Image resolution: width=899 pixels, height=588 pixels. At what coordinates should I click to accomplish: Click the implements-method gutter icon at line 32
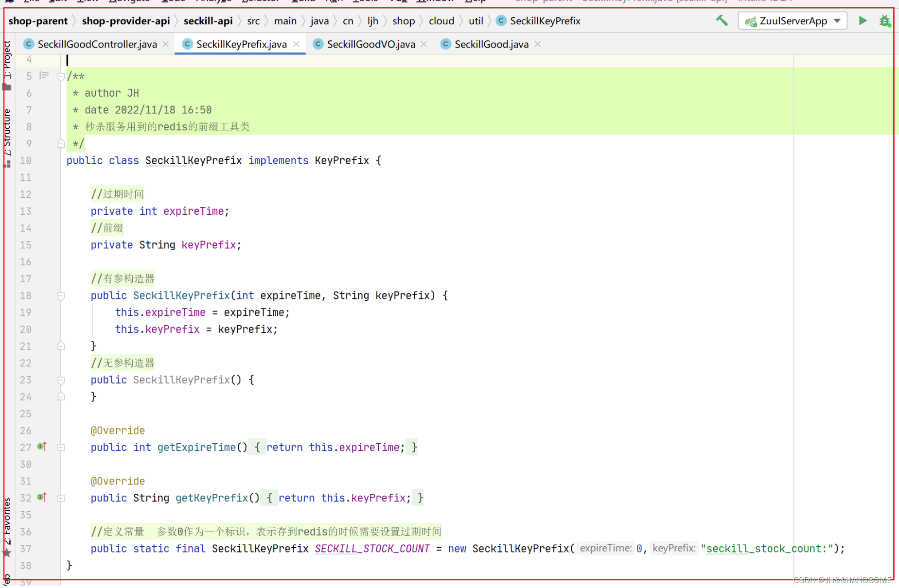42,497
